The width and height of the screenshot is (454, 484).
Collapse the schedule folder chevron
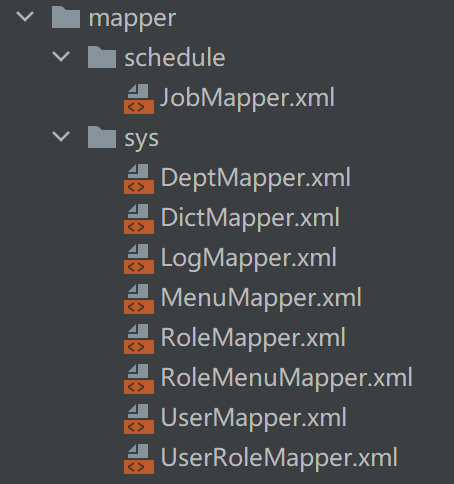[61, 56]
